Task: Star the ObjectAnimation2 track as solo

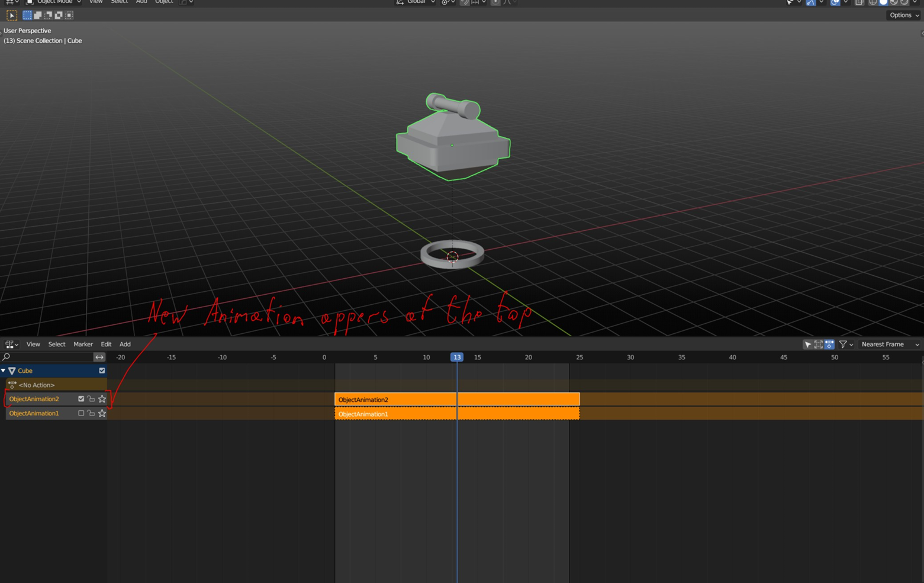Action: pos(102,399)
